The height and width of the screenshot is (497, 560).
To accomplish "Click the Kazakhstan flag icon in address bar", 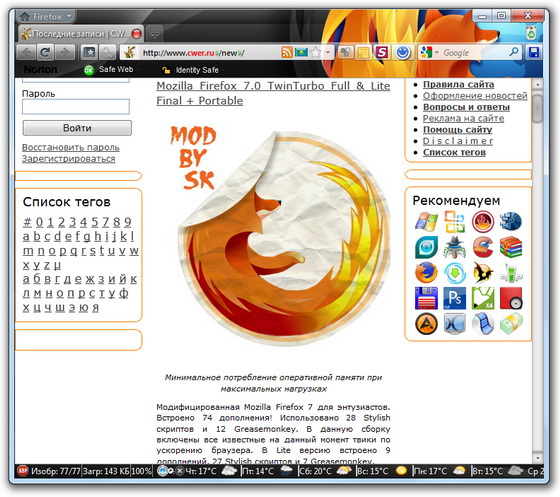I will (x=301, y=53).
